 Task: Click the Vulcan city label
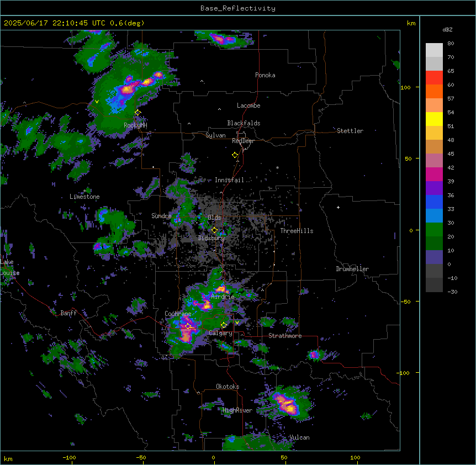[299, 437]
